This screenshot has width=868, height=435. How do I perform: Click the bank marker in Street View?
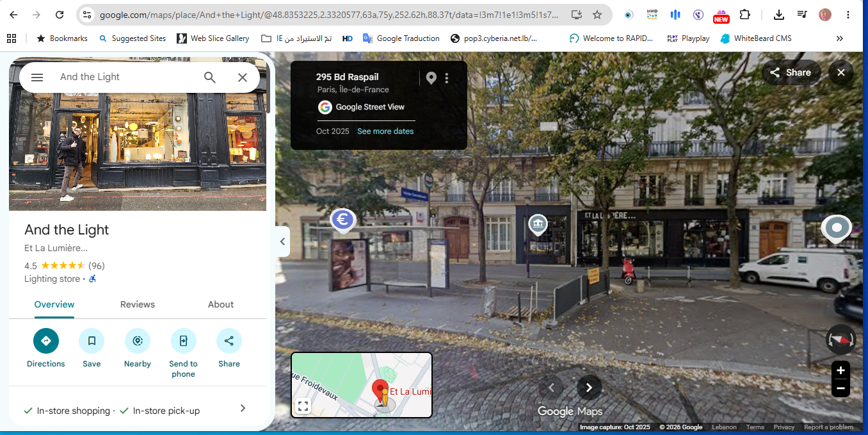pos(538,225)
